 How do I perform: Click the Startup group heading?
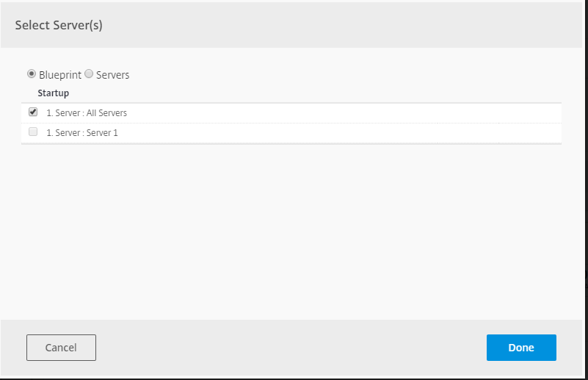coord(53,93)
